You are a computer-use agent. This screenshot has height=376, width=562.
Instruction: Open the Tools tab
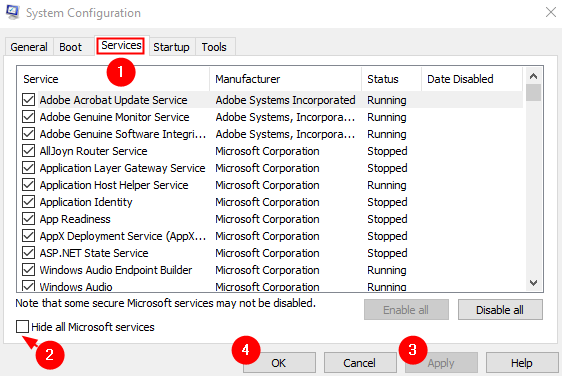(214, 47)
